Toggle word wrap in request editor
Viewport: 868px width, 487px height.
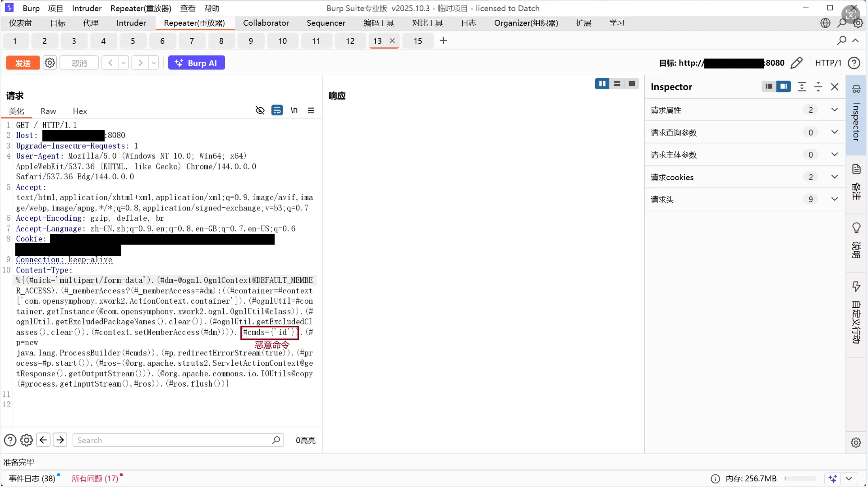[x=277, y=110]
